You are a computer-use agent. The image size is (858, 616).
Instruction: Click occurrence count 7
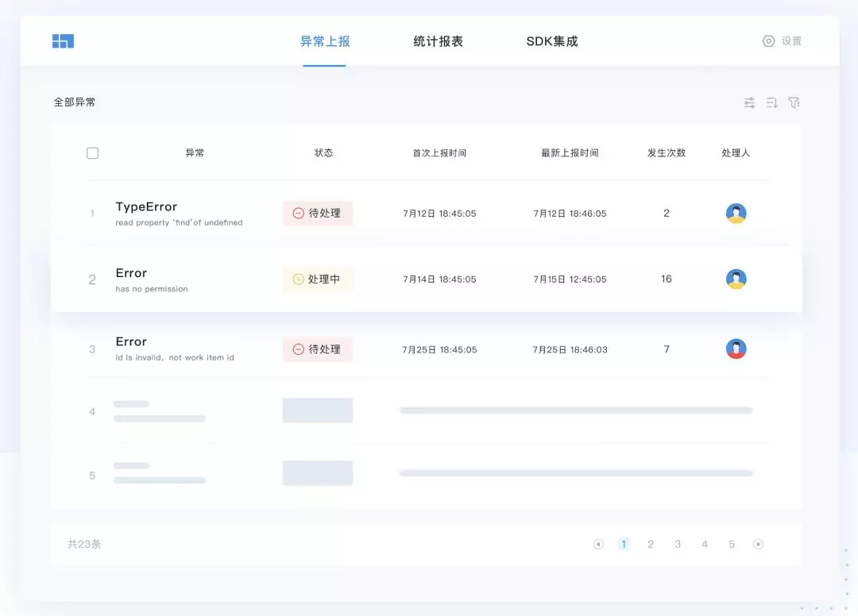[666, 348]
